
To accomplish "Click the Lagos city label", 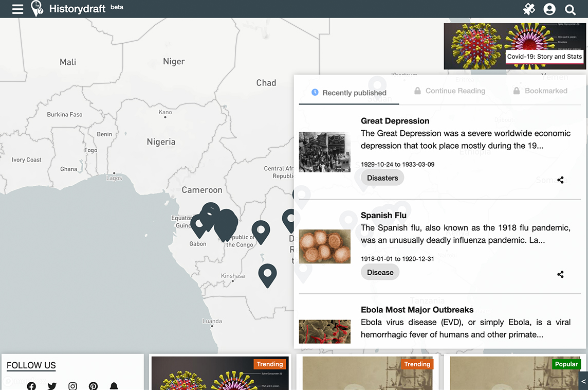I will pos(114,178).
